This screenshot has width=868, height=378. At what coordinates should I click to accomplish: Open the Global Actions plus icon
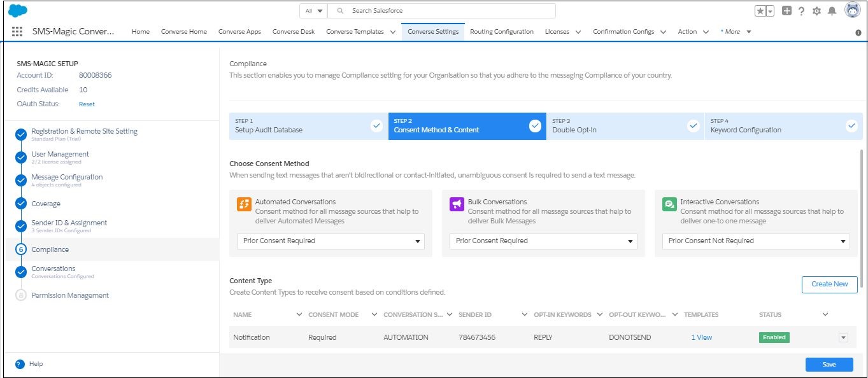click(x=787, y=11)
